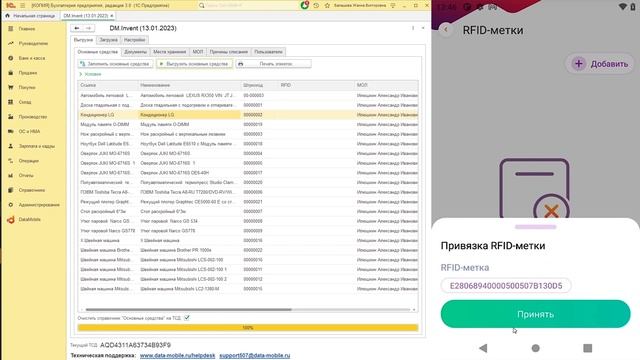Image resolution: width=640 pixels, height=360 pixels.
Task: Click the table's horizontal scrollbar
Action: click(x=189, y=310)
